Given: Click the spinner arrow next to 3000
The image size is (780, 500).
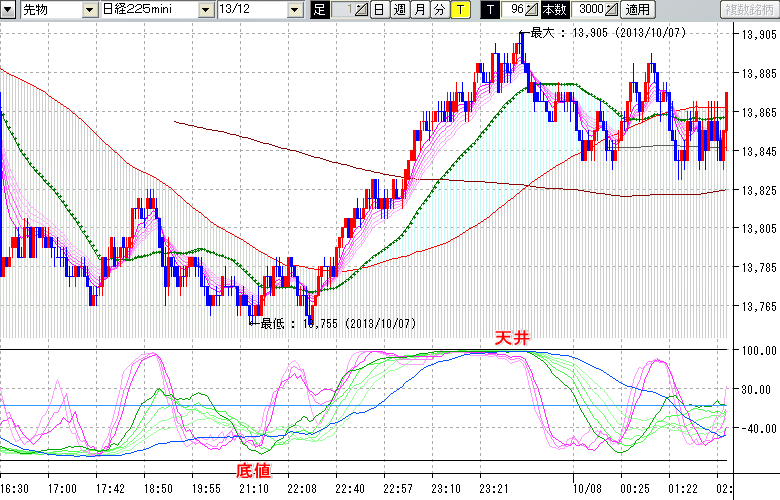Looking at the screenshot, I should pyautogui.click(x=612, y=10).
